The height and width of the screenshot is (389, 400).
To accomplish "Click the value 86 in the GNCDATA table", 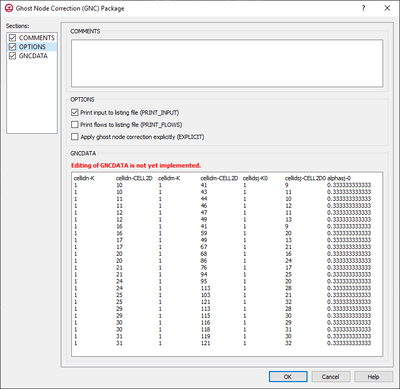I will [204, 261].
